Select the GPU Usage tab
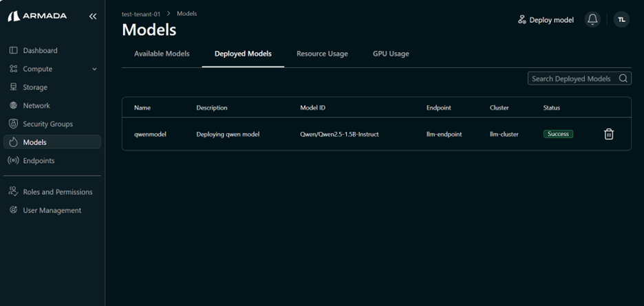 (391, 54)
